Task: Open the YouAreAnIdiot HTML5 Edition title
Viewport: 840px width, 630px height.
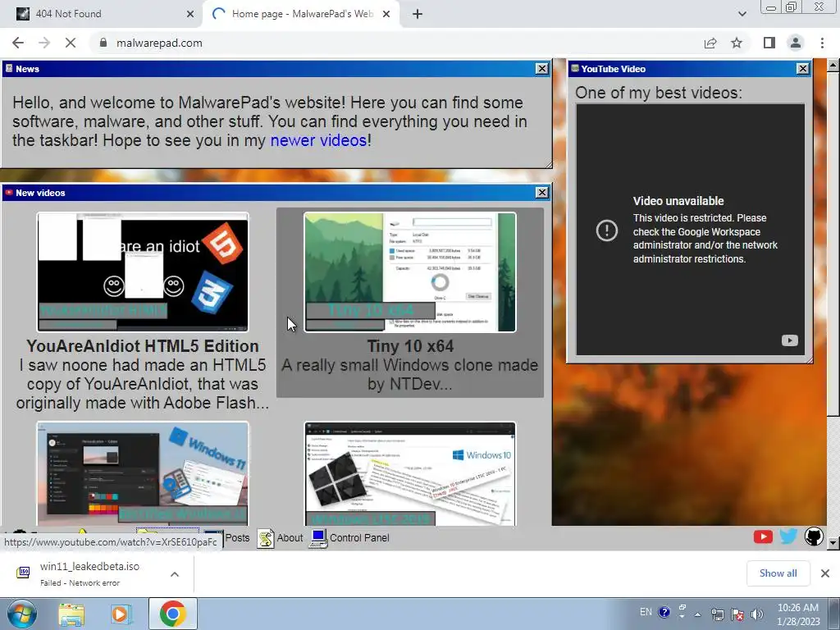Action: [143, 346]
